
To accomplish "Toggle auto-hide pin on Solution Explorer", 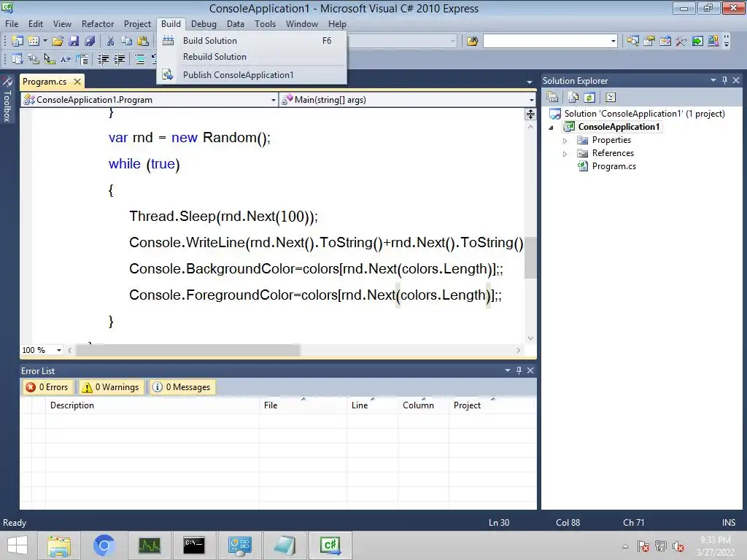I will [x=724, y=80].
